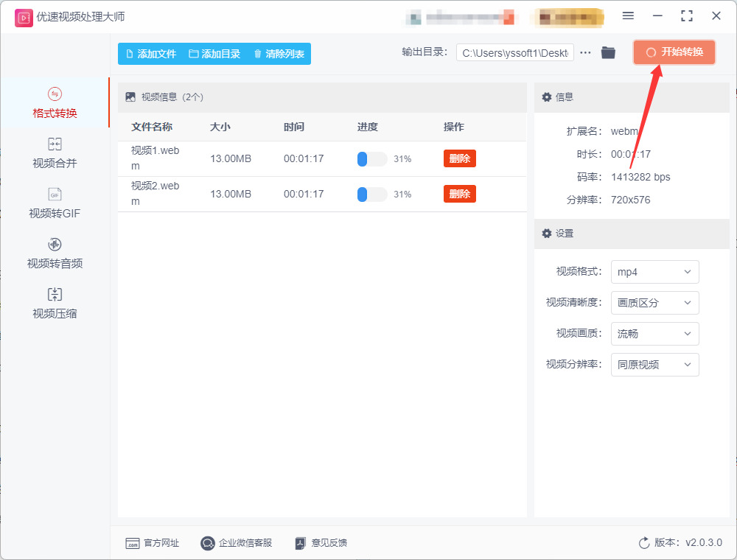
Task: Click the 输出目录 path input field
Action: point(514,52)
